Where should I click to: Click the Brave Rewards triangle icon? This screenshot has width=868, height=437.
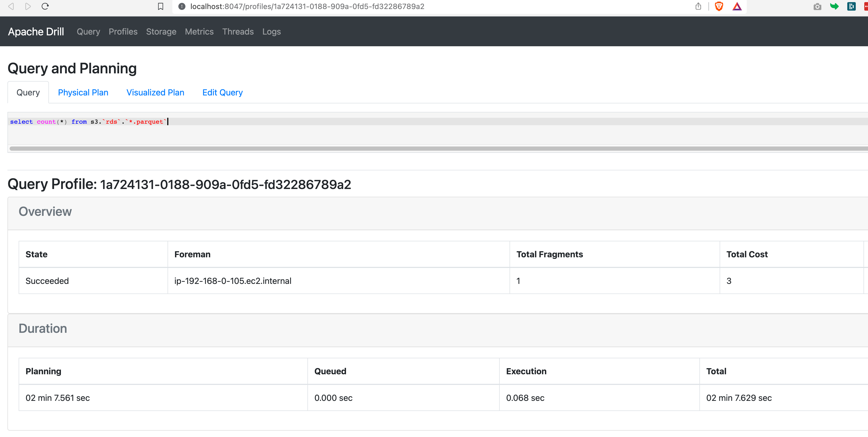point(737,6)
